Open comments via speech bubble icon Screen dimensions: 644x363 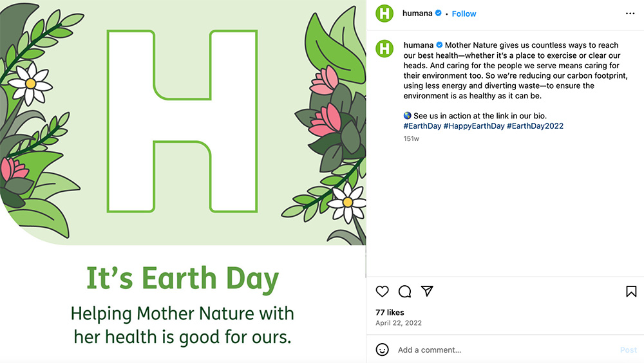[405, 292]
